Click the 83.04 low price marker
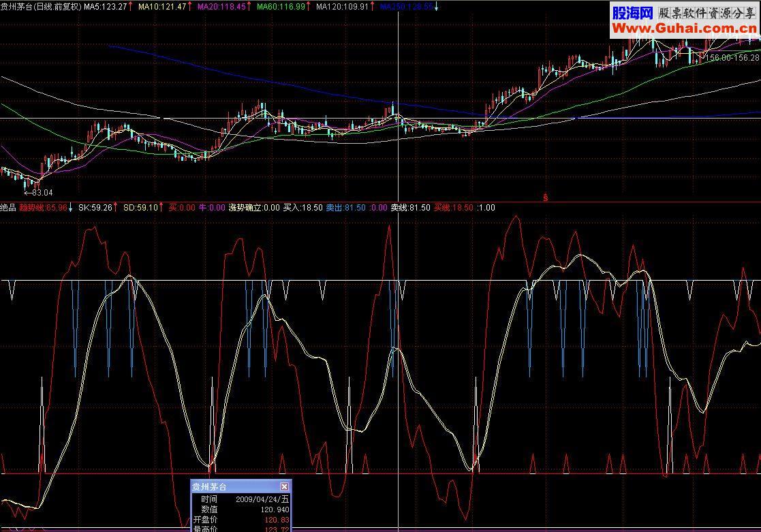Image resolution: width=761 pixels, height=532 pixels. [38, 193]
